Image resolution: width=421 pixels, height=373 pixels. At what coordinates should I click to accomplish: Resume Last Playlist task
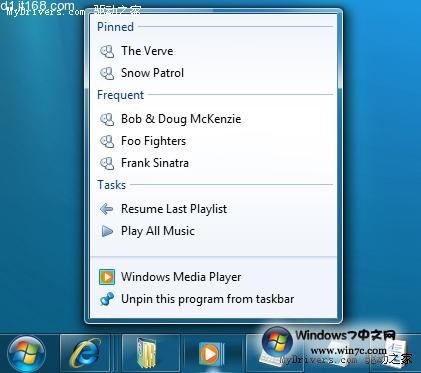(x=213, y=209)
